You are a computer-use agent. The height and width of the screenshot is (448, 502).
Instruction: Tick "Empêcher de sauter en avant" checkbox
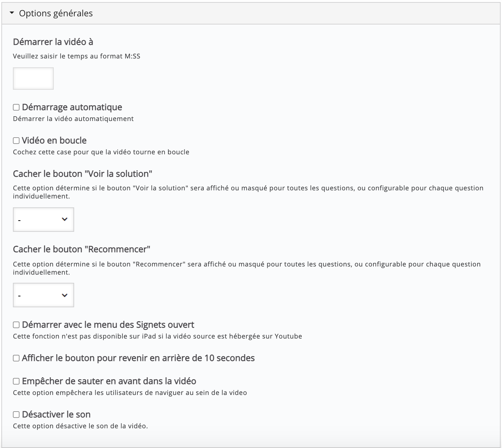pyautogui.click(x=16, y=381)
